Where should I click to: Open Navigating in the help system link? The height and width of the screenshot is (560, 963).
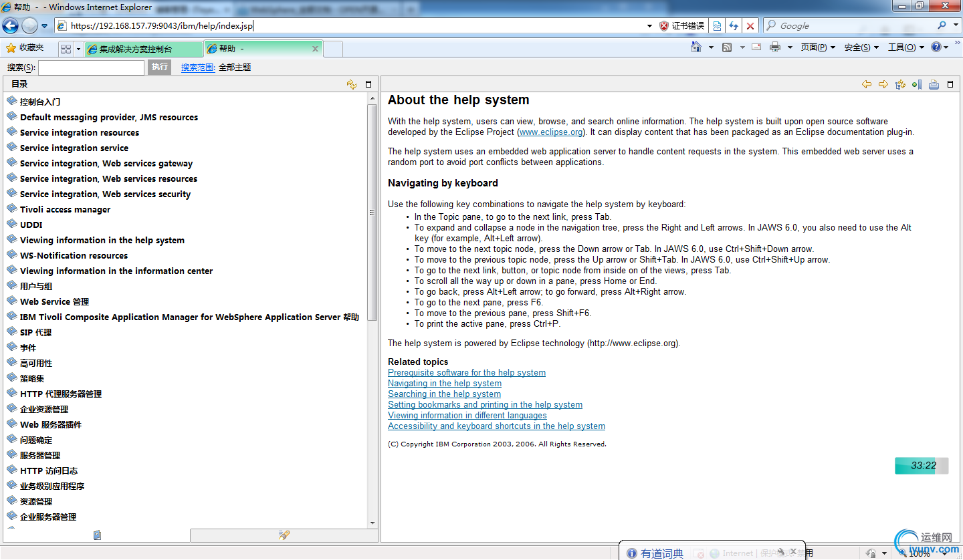tap(445, 384)
